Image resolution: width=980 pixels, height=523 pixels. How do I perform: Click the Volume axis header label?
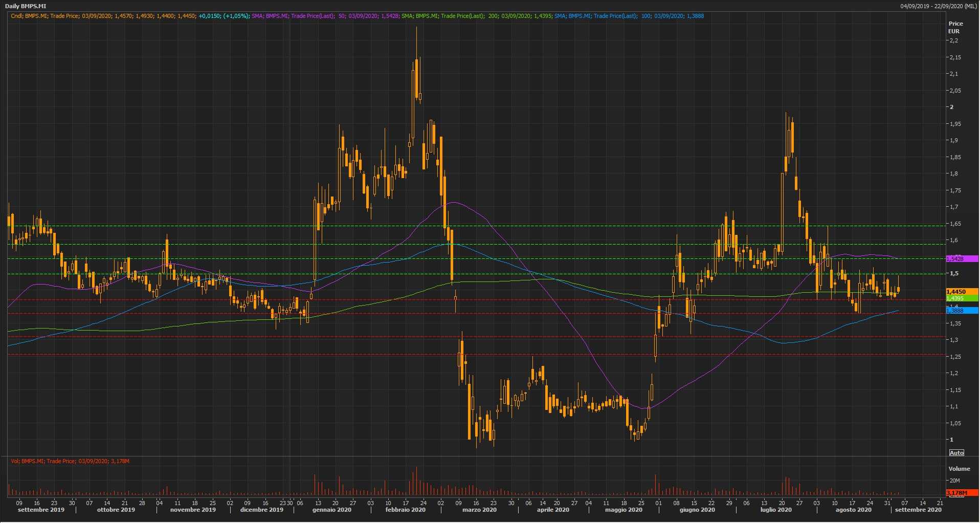click(959, 469)
